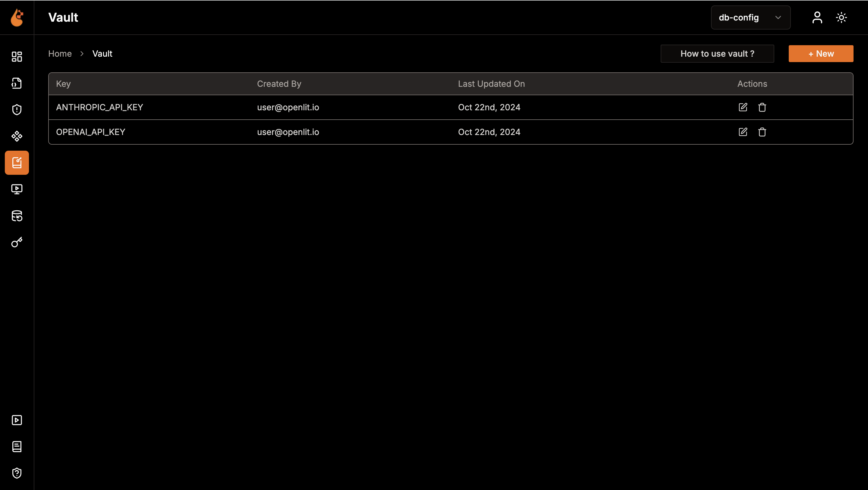
Task: Open the Database config sidebar icon
Action: coord(17,216)
